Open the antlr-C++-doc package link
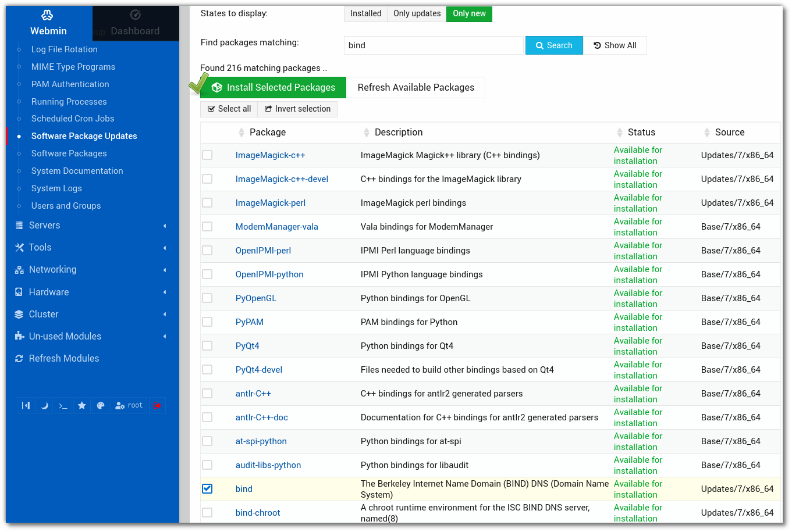The width and height of the screenshot is (792, 532). click(x=262, y=417)
